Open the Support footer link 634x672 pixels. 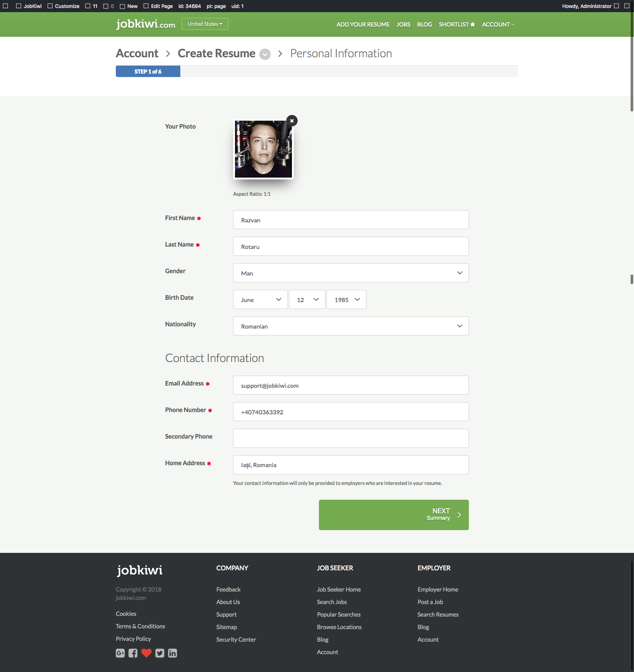pyautogui.click(x=226, y=614)
